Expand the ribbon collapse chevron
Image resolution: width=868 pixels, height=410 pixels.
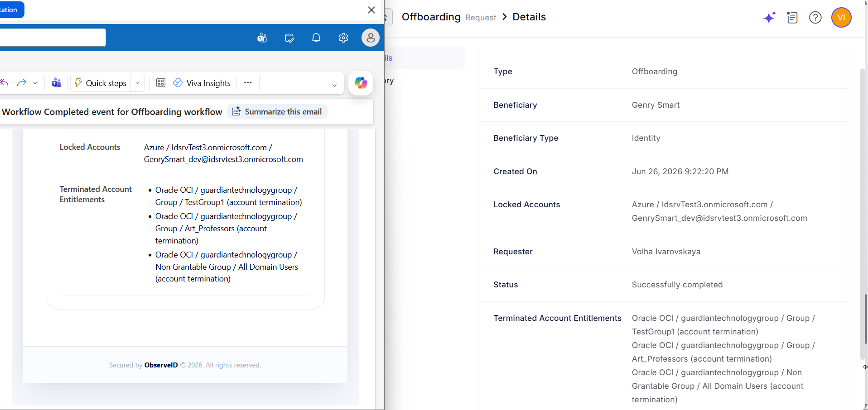334,85
